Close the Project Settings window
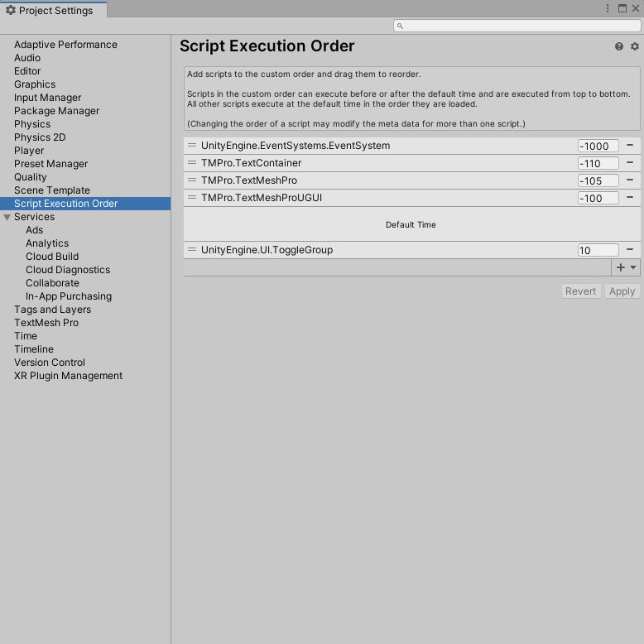644x644 pixels. coord(636,8)
